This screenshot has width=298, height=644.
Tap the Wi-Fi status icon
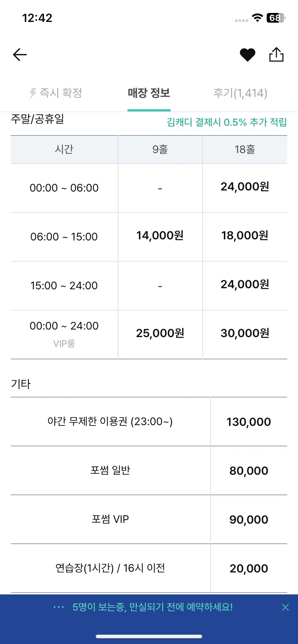tap(257, 18)
